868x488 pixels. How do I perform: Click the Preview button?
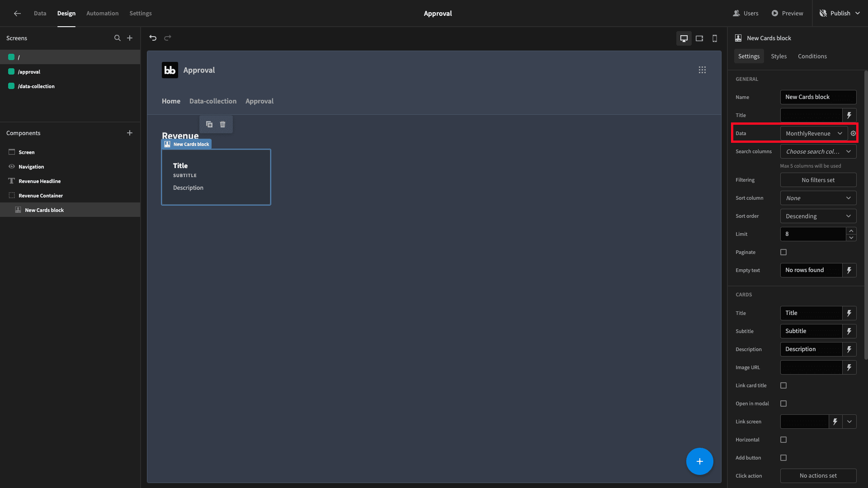788,14
